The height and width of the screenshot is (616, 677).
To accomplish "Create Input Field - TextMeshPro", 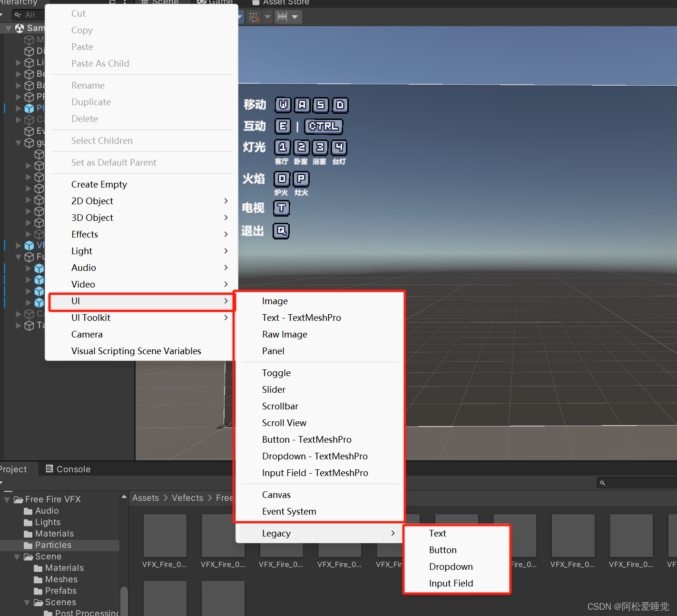I will (x=320, y=473).
